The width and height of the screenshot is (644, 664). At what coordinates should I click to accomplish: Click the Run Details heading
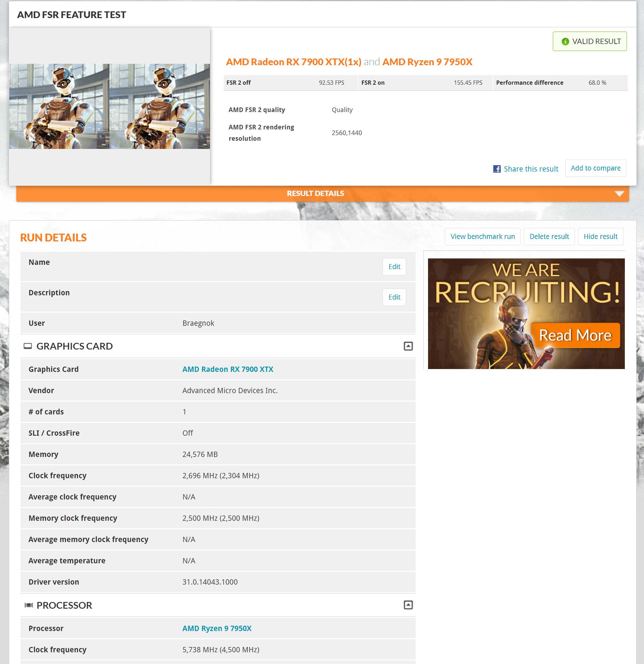coord(53,238)
